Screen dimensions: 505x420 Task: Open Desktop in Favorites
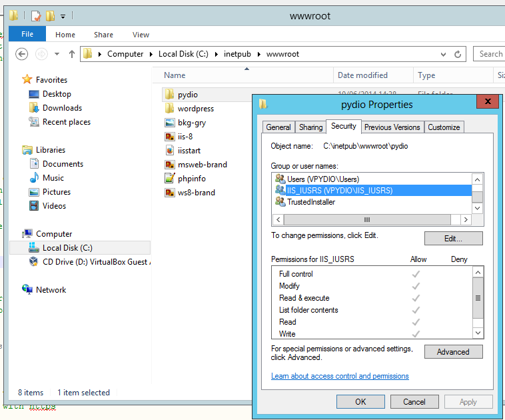pos(57,94)
